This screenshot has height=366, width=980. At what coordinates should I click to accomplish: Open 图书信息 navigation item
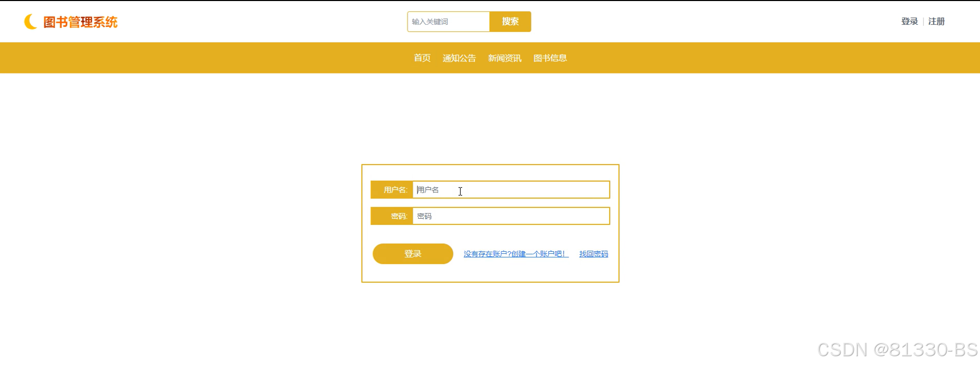pos(550,58)
